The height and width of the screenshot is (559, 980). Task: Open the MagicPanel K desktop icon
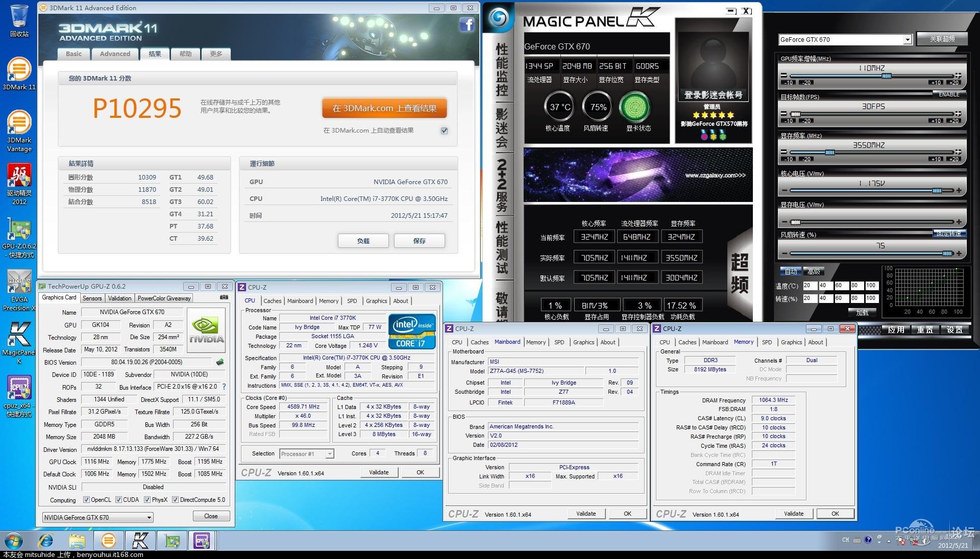pos(19,343)
